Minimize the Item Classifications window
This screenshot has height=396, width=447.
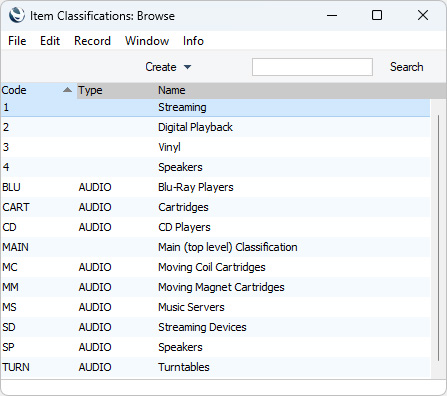(332, 15)
